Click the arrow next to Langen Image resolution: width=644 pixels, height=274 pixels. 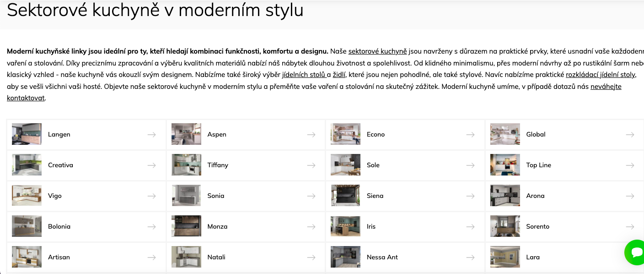pyautogui.click(x=152, y=135)
